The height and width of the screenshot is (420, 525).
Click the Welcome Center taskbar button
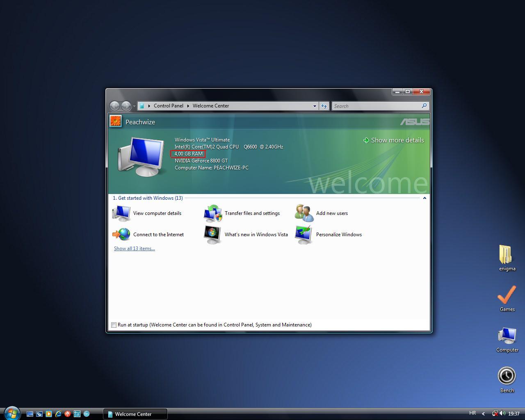tap(135, 414)
